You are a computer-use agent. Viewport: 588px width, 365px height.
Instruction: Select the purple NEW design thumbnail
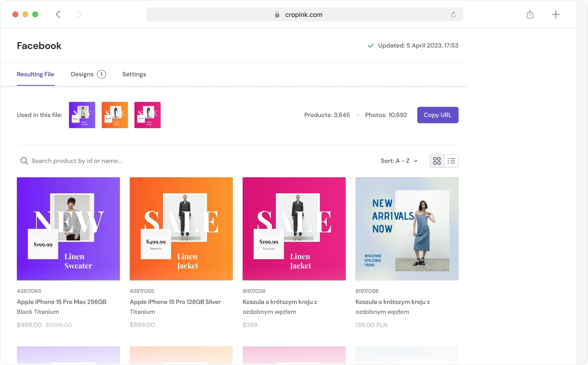[x=82, y=115]
